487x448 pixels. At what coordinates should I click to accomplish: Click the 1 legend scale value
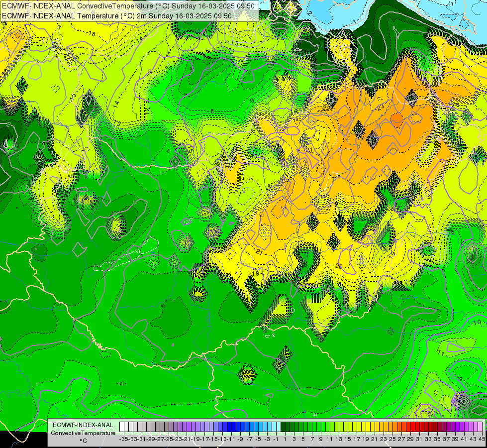pos(285,439)
